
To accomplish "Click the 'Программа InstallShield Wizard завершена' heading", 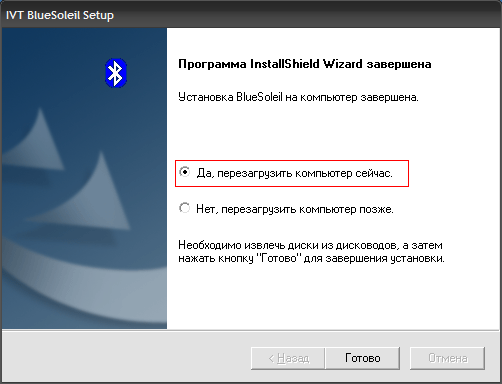I will click(x=305, y=64).
